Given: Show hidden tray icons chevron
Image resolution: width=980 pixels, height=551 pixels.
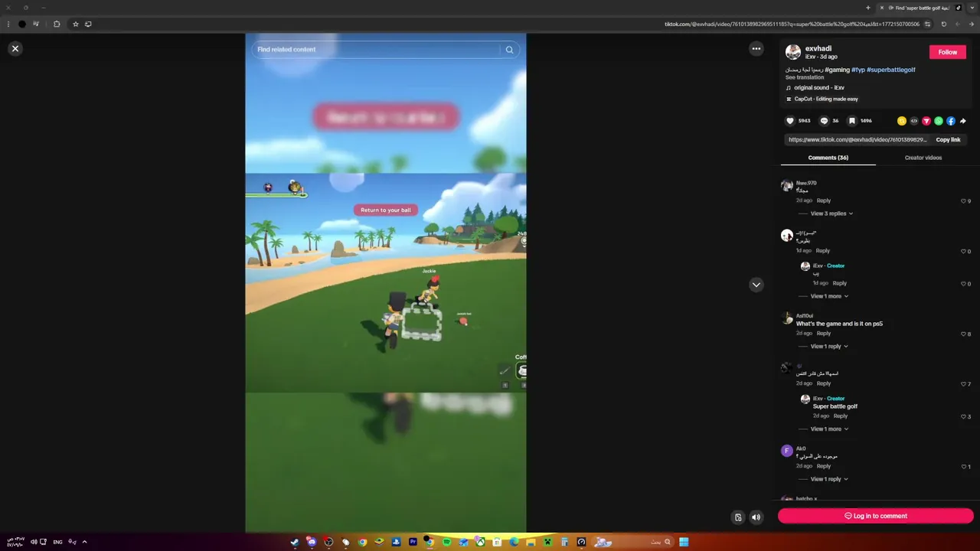Looking at the screenshot, I should coord(84,542).
